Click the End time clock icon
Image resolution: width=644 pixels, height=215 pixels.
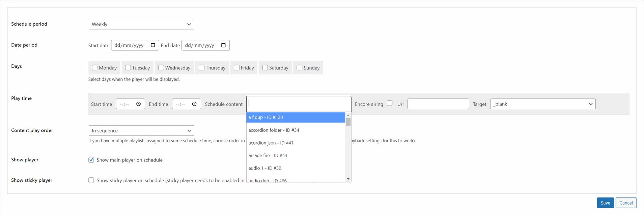tap(194, 104)
